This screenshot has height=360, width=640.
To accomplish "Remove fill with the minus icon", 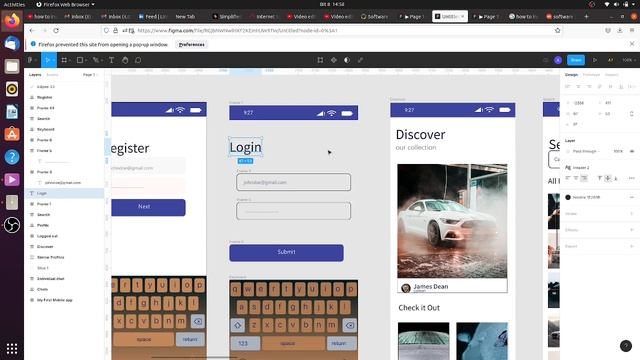I will (632, 197).
